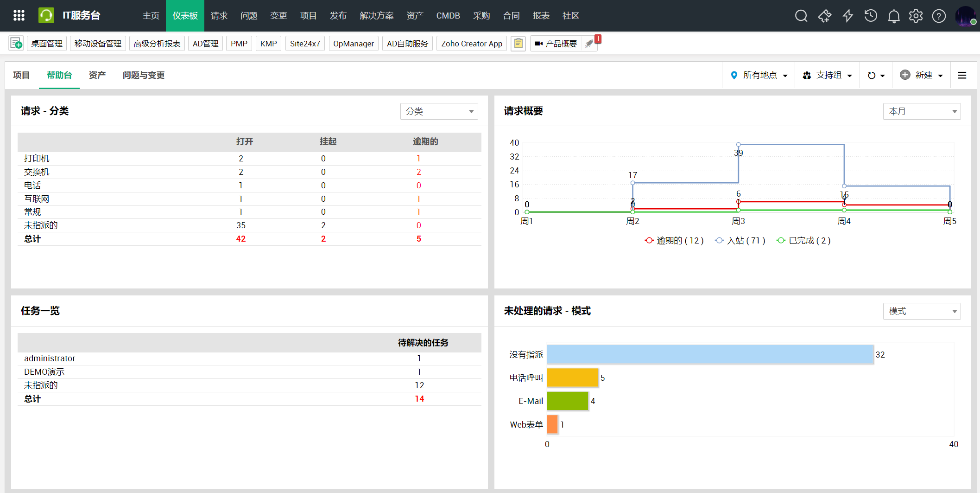Open the settings gear icon
The image size is (980, 493).
click(x=916, y=15)
